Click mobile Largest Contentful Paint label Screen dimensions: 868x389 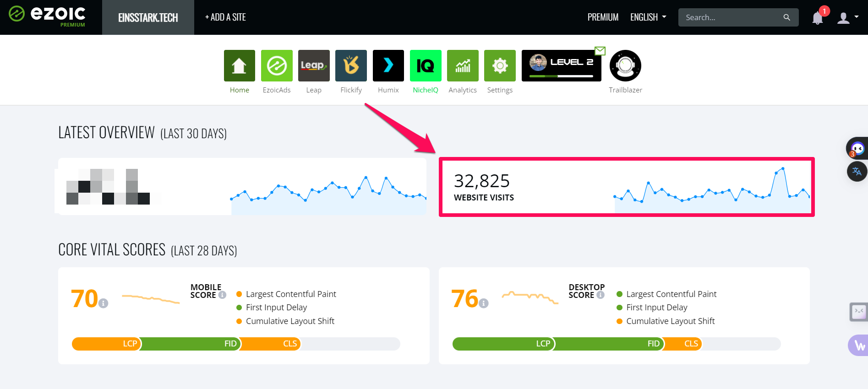tap(291, 294)
